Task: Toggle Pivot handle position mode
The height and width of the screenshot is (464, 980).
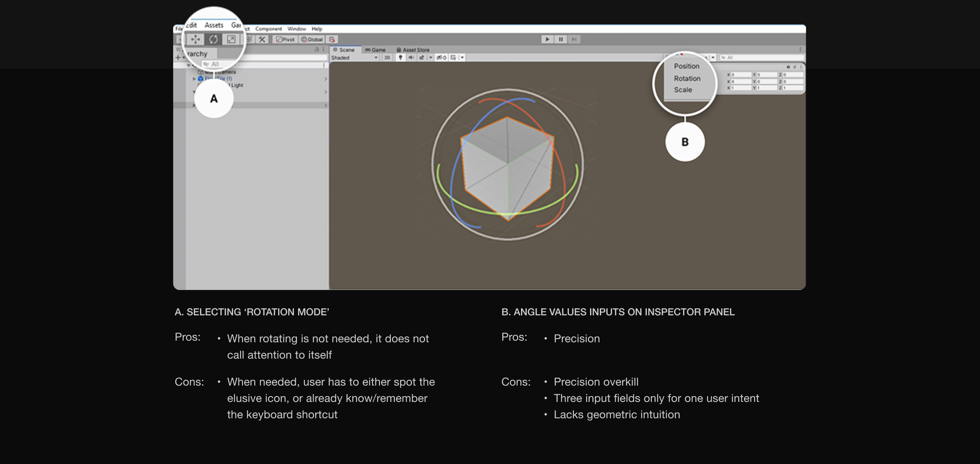Action: click(x=286, y=39)
